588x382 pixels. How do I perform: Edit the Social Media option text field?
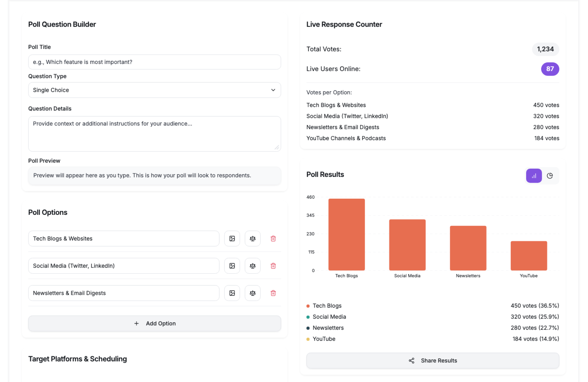click(x=123, y=266)
